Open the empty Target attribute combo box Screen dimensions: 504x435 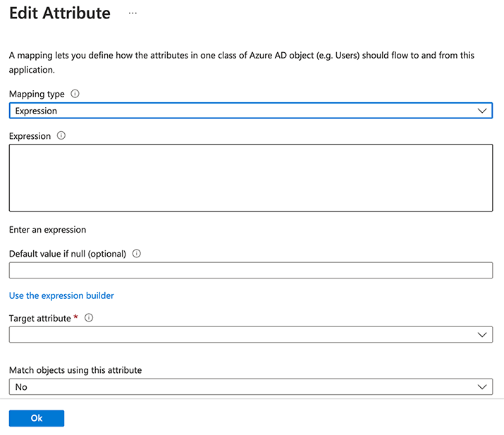240,335
